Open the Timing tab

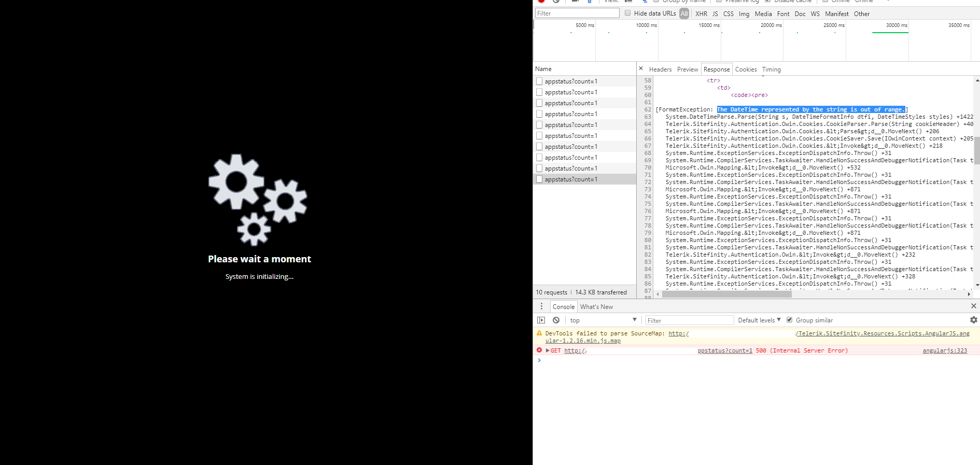point(771,69)
